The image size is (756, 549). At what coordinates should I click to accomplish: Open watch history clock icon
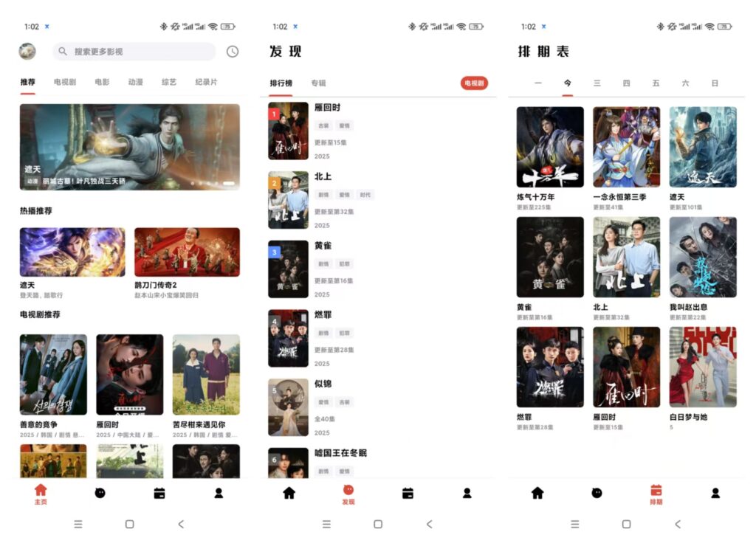pos(233,52)
